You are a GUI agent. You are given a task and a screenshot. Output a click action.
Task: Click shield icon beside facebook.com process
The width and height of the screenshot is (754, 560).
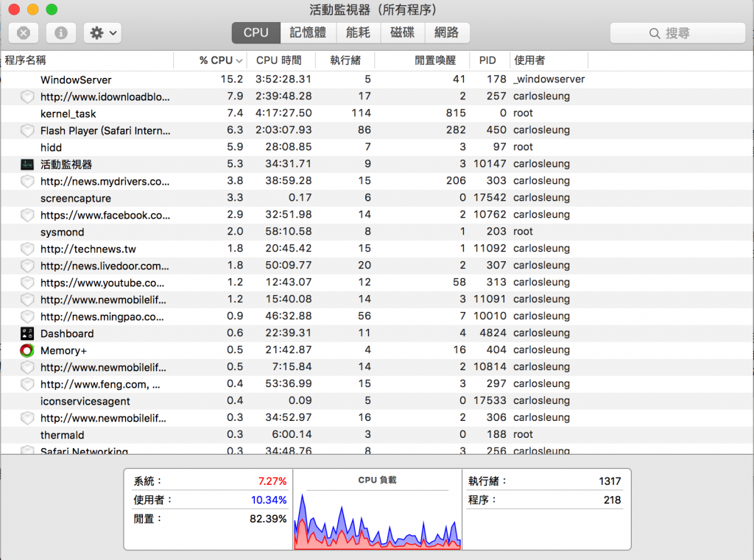pyautogui.click(x=27, y=215)
